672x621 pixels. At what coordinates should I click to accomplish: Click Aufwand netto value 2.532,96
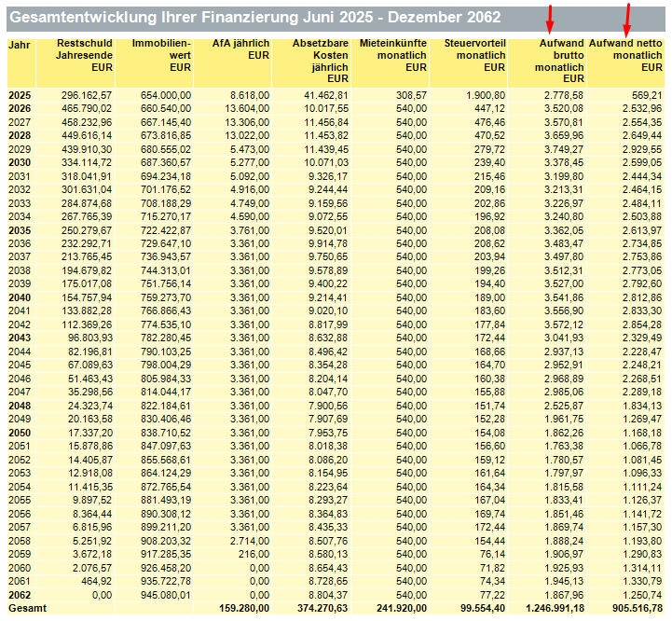tap(642, 108)
